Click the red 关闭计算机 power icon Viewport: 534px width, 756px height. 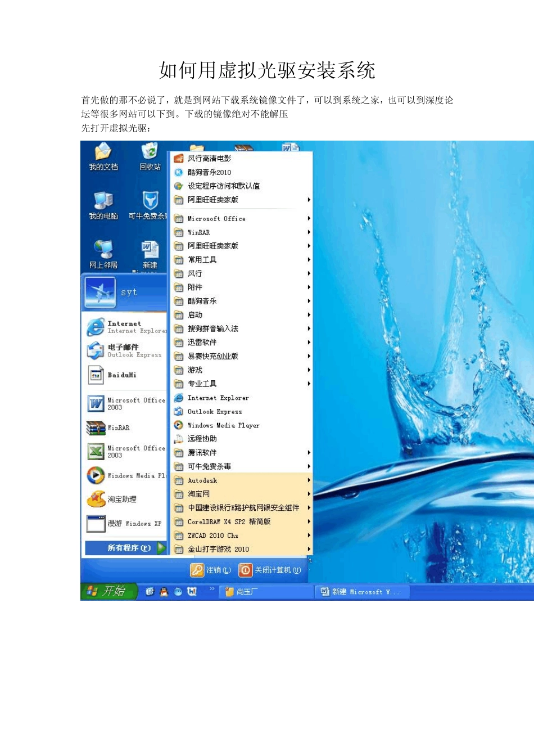pyautogui.click(x=246, y=570)
